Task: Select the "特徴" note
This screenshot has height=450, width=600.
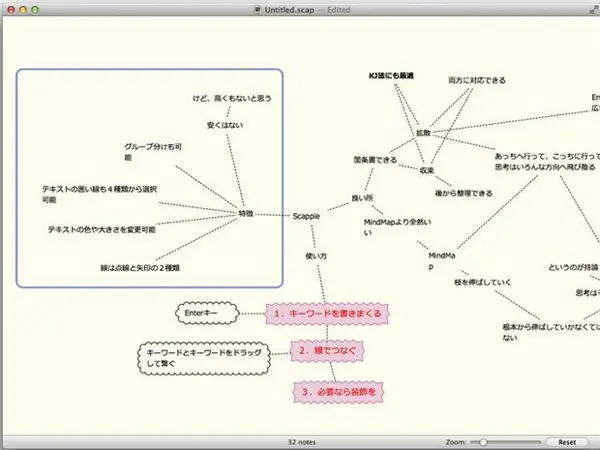Action: 246,214
